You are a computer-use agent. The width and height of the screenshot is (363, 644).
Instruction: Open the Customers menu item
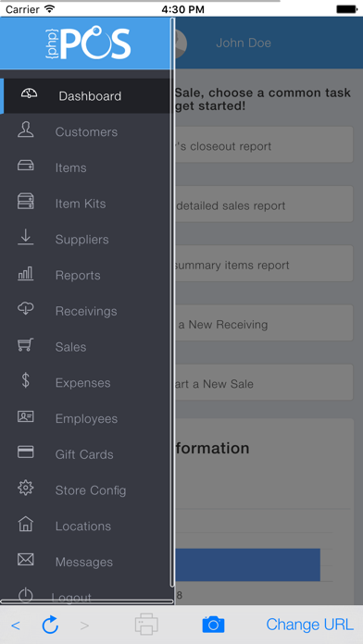85,131
